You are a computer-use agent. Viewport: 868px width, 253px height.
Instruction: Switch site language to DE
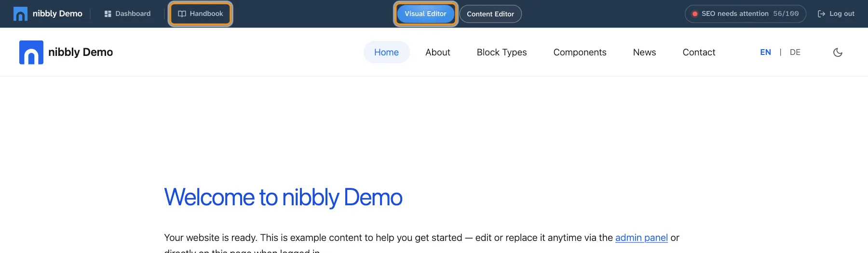795,52
